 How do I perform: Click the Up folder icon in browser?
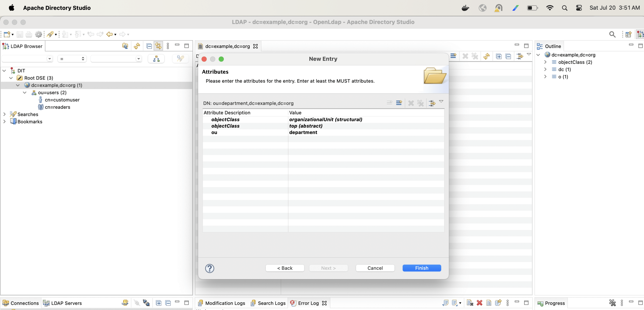coord(125,46)
